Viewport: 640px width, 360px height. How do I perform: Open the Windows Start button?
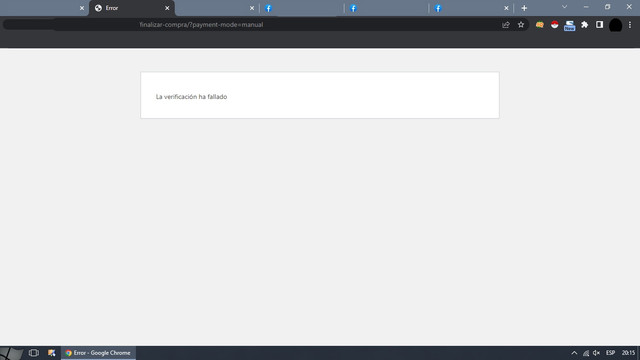11,353
